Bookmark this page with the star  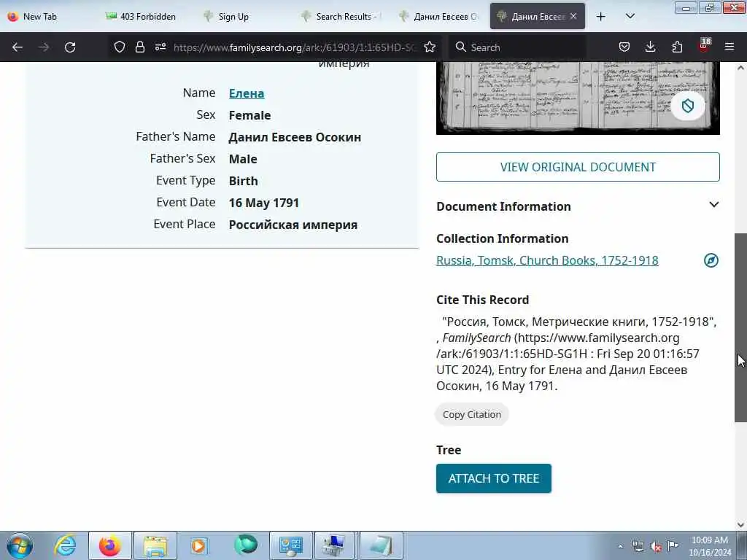click(430, 47)
